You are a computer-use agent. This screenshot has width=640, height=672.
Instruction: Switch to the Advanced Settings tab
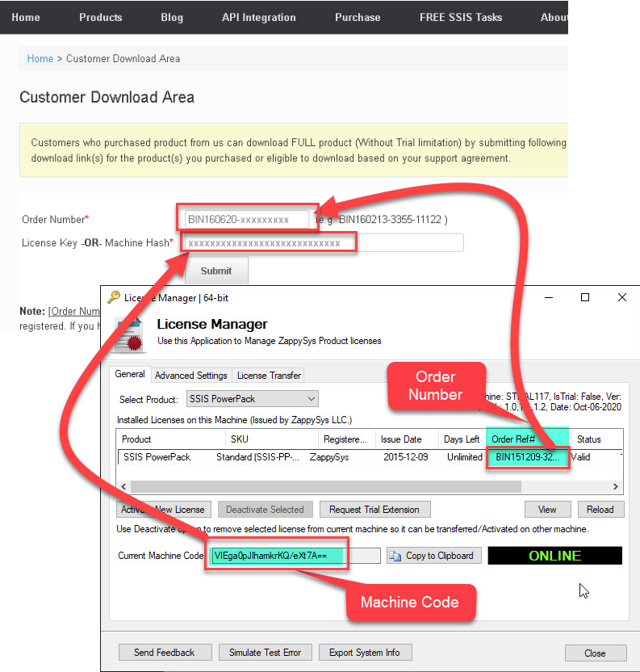pyautogui.click(x=191, y=376)
